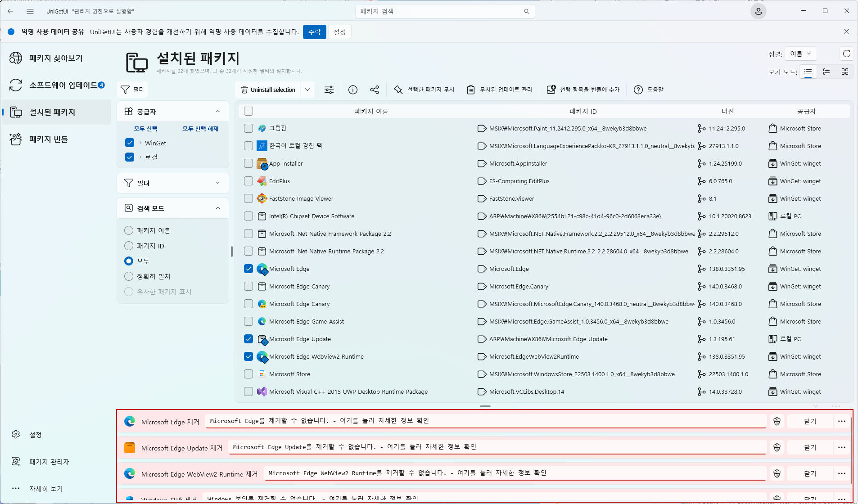Toggle the select-all packages checkbox

click(248, 111)
